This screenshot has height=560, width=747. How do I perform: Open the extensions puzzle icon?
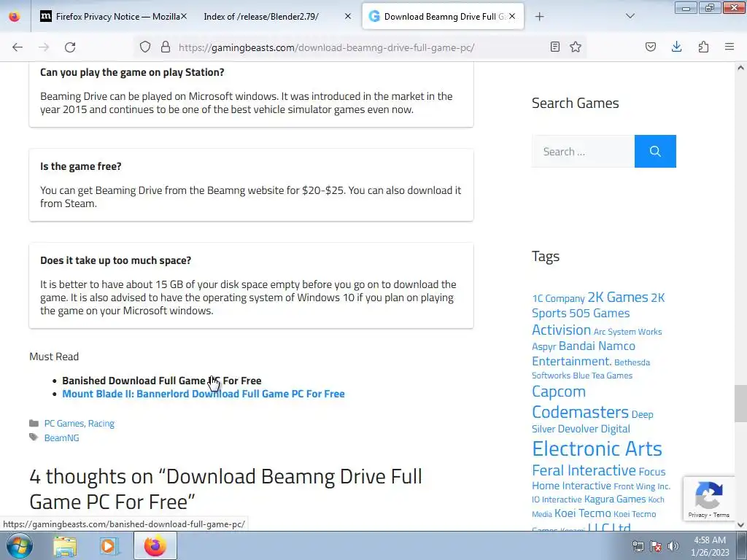point(703,47)
